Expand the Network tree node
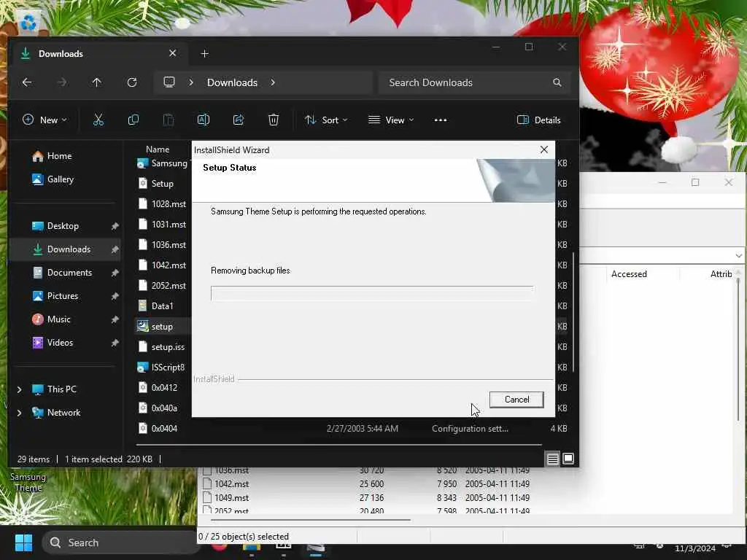The height and width of the screenshot is (560, 747). pyautogui.click(x=19, y=413)
